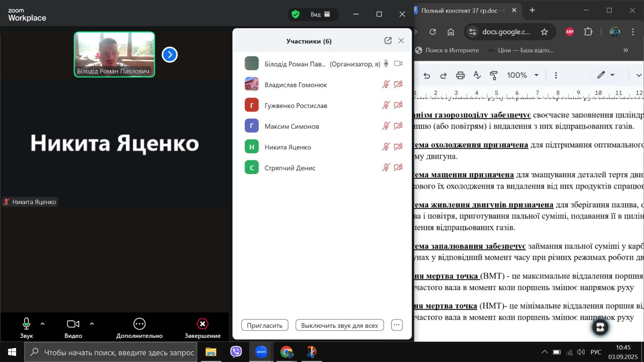Image resolution: width=644 pixels, height=362 pixels.
Task: Toggle the microphone (Звук) button
Action: (26, 324)
